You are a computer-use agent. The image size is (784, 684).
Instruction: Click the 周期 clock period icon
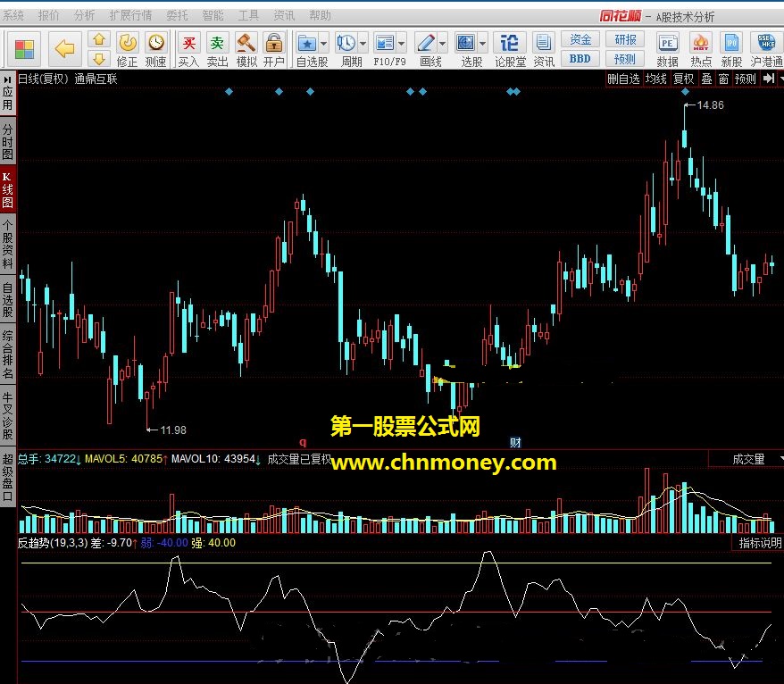pyautogui.click(x=346, y=44)
